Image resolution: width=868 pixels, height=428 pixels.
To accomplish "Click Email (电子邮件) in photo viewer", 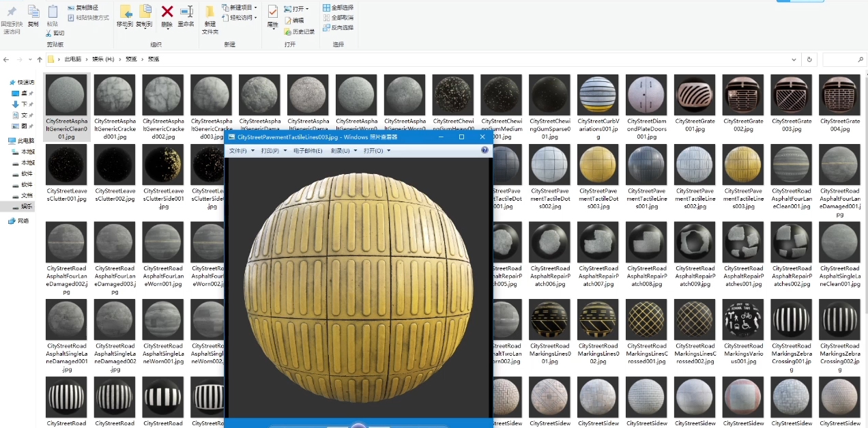I will pyautogui.click(x=308, y=151).
